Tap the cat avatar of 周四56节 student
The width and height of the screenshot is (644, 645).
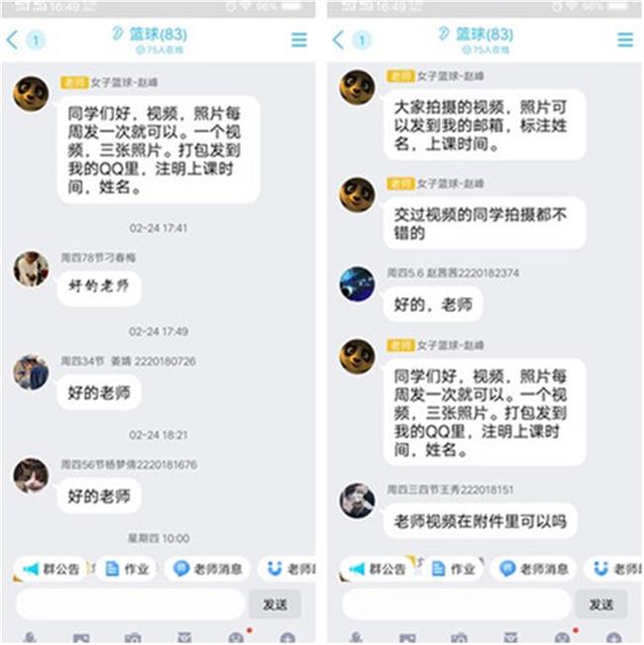(x=31, y=476)
